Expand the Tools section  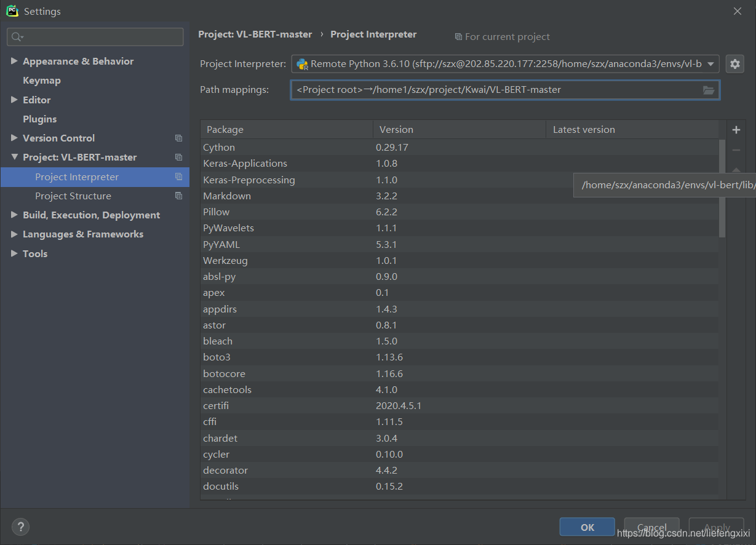[14, 253]
